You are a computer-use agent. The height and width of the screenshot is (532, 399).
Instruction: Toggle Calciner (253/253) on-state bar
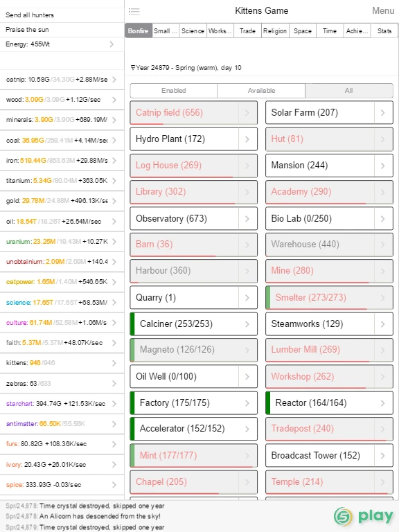pos(132,324)
